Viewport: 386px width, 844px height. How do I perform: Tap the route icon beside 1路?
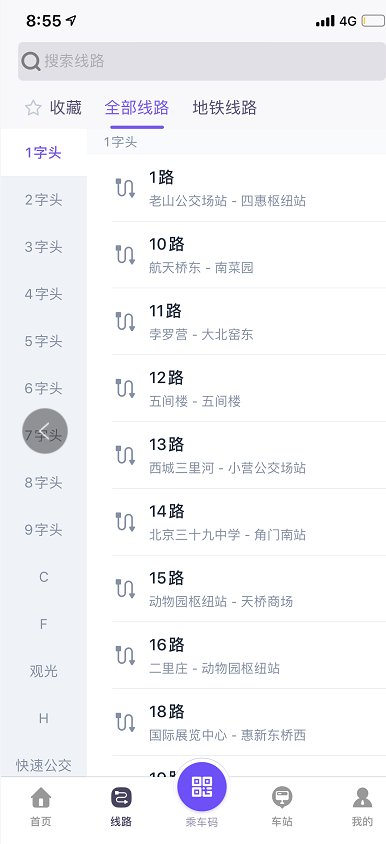coord(125,188)
